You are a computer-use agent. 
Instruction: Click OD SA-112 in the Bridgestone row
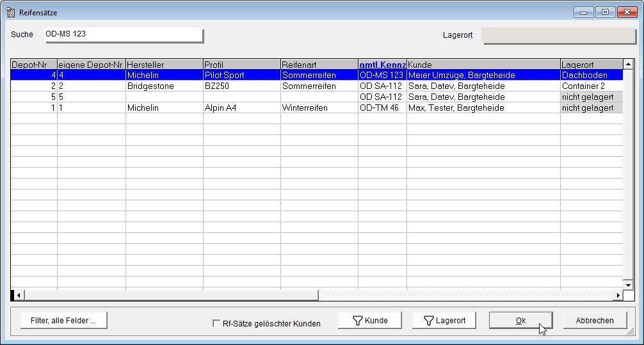point(382,86)
